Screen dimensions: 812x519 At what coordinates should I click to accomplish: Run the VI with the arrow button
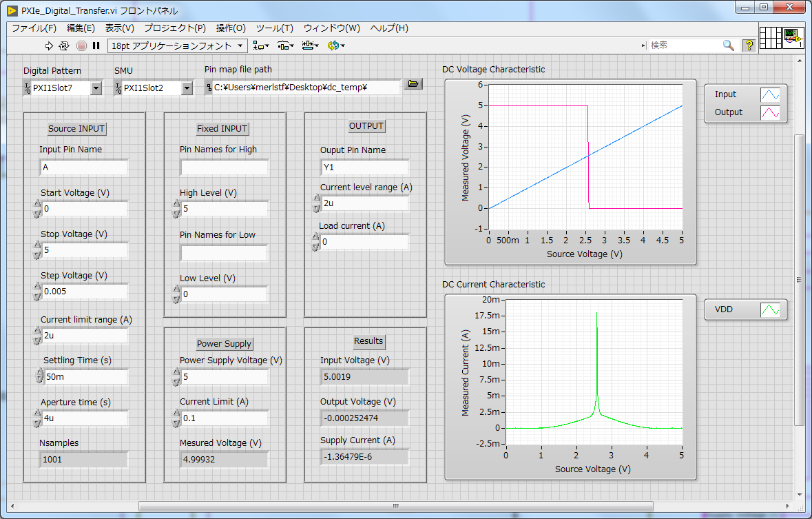click(x=49, y=45)
